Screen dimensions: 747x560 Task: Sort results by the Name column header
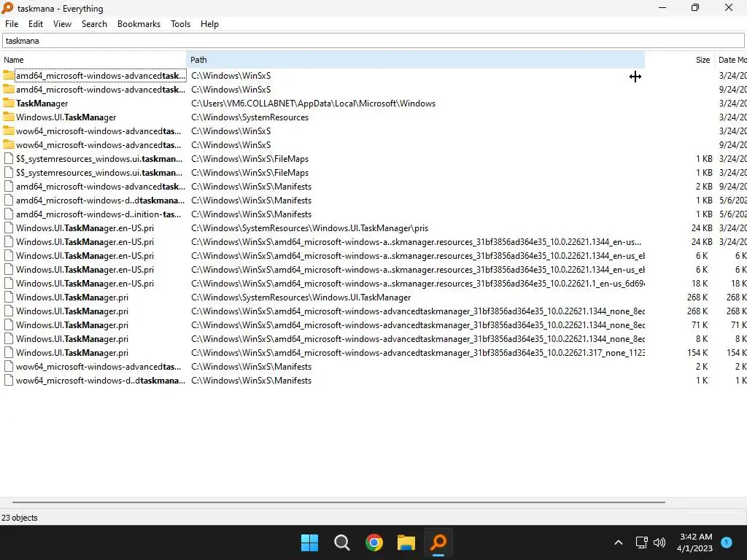coord(93,60)
